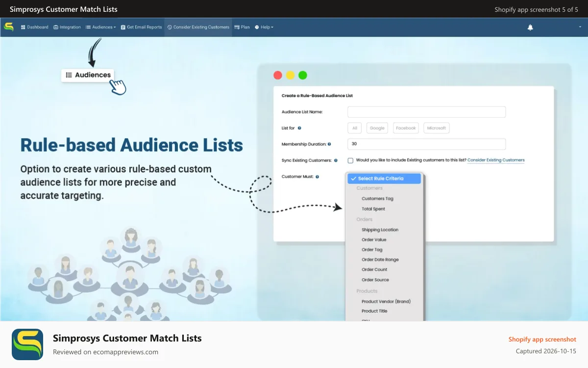Click the email reports icon
This screenshot has width=588, height=368.
point(123,27)
